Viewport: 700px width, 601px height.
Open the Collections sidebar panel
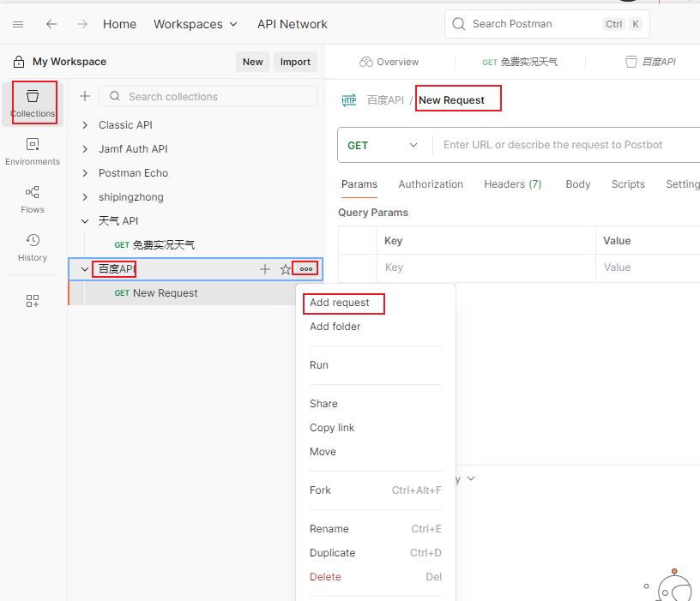(x=33, y=102)
